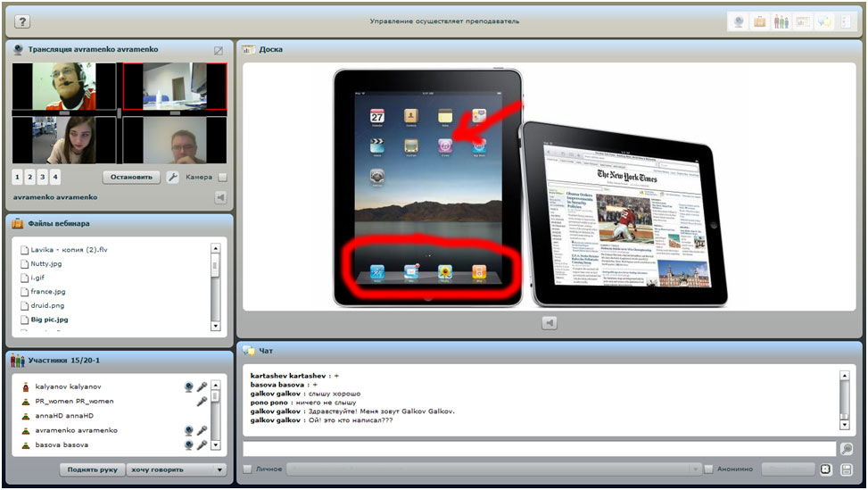868x490 pixels.
Task: Select the top-left video of man with headset
Action: point(64,87)
